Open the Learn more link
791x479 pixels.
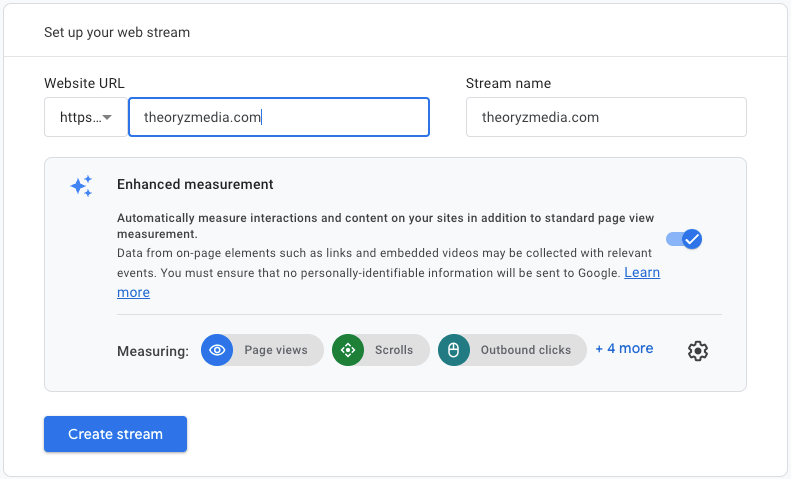[x=642, y=272]
